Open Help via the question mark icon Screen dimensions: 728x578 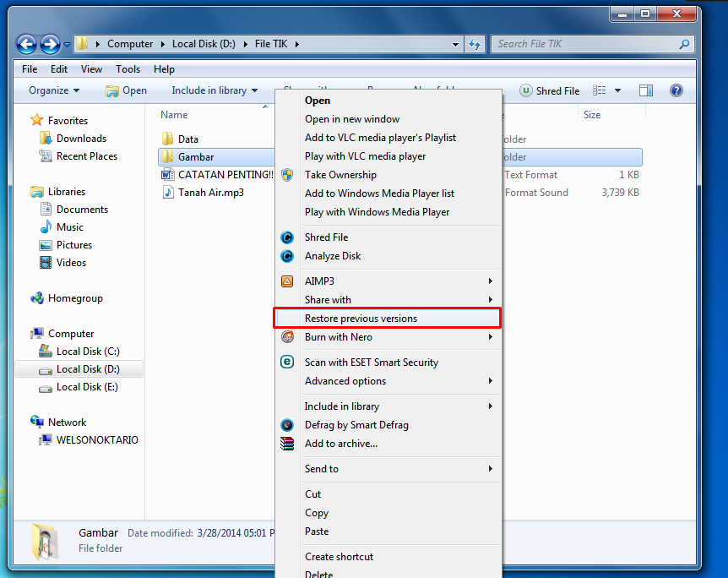676,90
